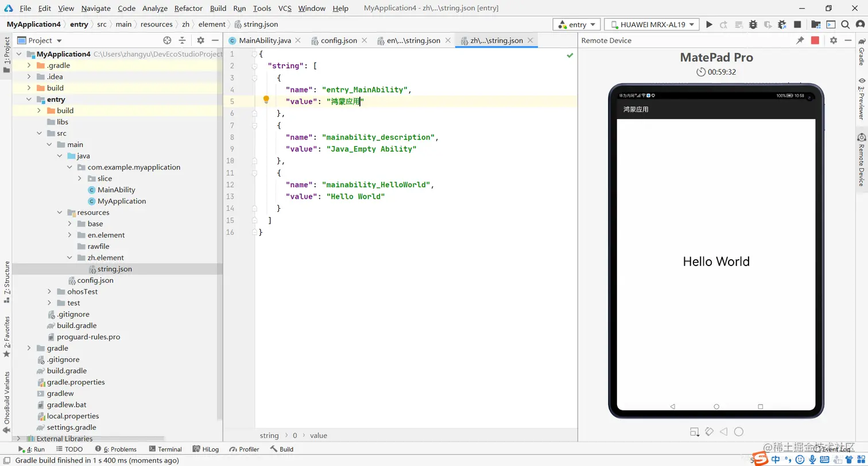The width and height of the screenshot is (868, 466).
Task: Click the round home button below device frame
Action: pos(739,432)
